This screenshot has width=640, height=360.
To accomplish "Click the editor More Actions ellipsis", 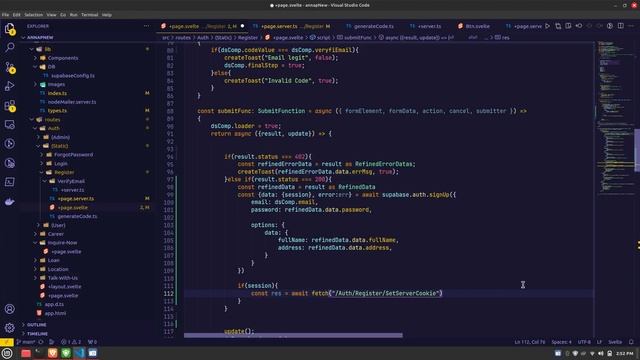I will (631, 26).
